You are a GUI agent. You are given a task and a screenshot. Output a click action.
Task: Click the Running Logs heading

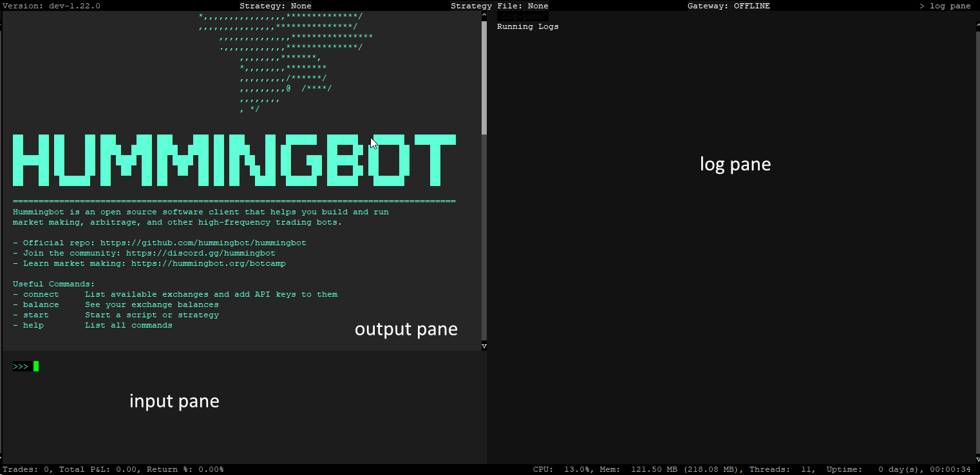527,26
